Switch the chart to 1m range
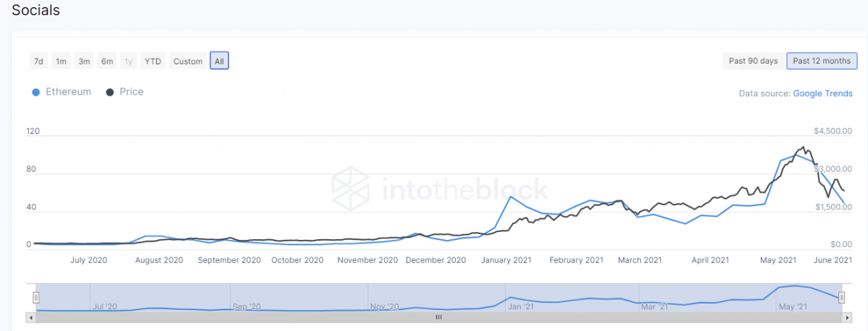The image size is (868, 331). [x=61, y=61]
